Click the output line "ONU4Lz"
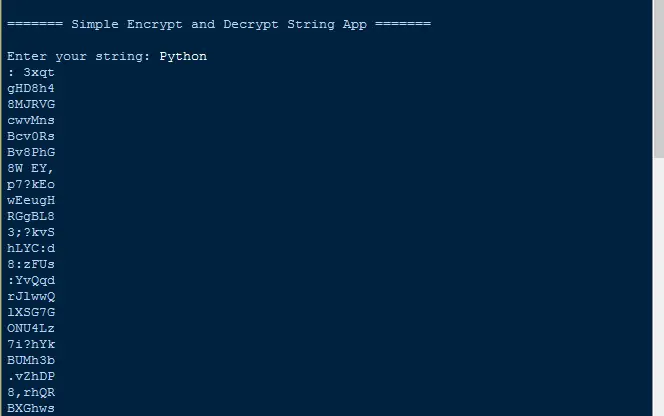This screenshot has width=664, height=416. (31, 328)
